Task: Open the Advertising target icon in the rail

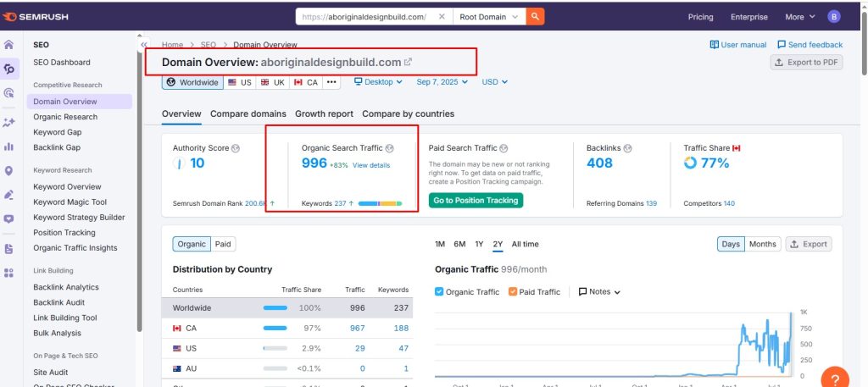Action: (8, 93)
